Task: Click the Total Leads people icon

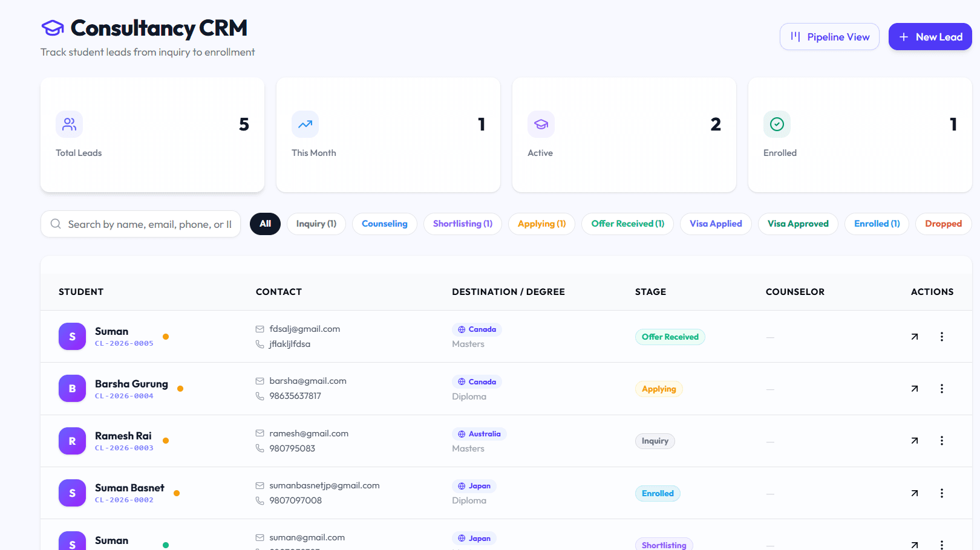Action: coord(70,124)
